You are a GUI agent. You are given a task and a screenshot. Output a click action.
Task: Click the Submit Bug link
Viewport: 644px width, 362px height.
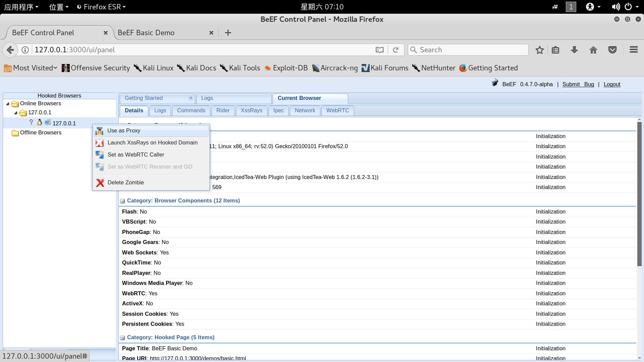[578, 84]
